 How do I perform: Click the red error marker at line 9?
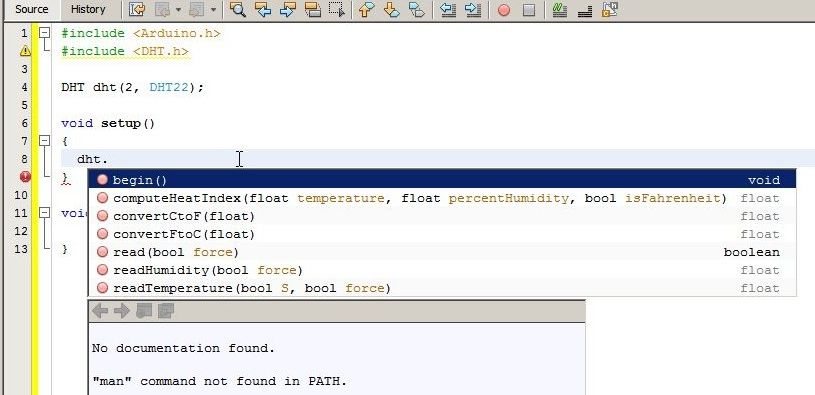click(x=25, y=177)
